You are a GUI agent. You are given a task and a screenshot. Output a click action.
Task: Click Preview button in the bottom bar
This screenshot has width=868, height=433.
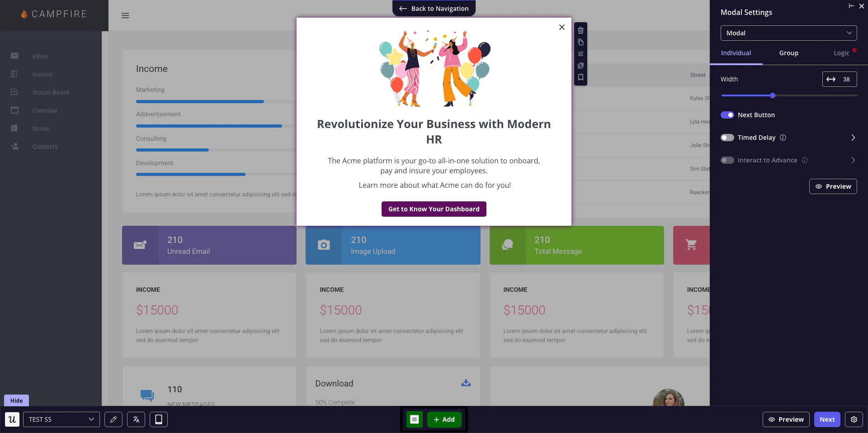click(x=786, y=419)
